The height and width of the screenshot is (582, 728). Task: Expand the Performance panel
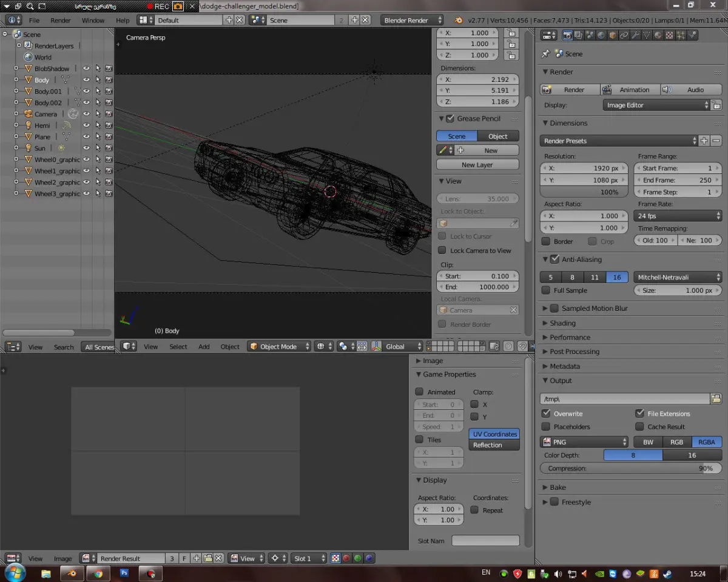pyautogui.click(x=570, y=337)
